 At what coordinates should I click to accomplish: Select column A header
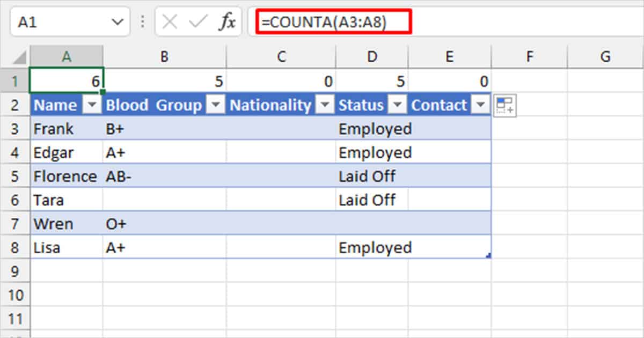67,56
